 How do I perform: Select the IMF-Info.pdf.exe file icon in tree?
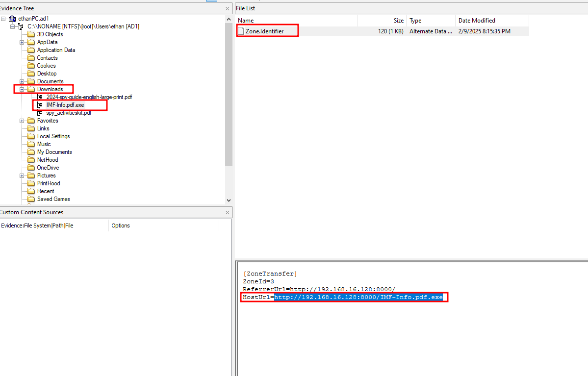tap(40, 105)
